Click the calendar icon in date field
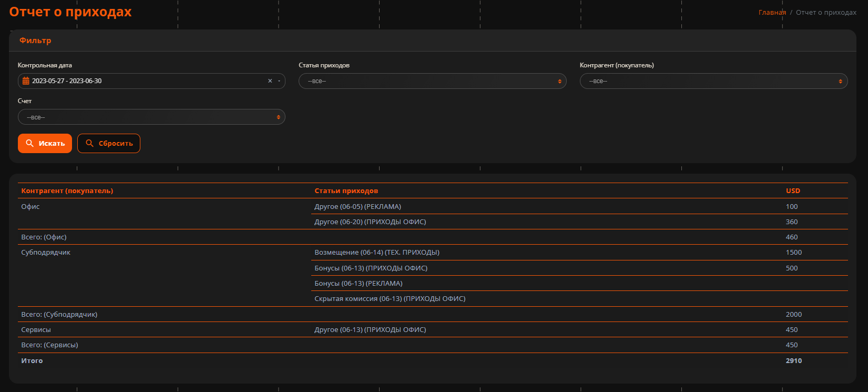The height and width of the screenshot is (392, 868). tap(26, 81)
